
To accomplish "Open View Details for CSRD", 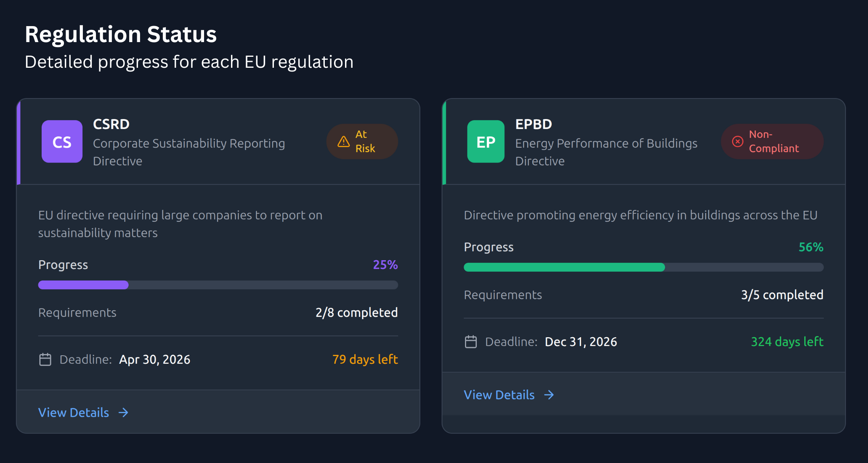I will (74, 412).
